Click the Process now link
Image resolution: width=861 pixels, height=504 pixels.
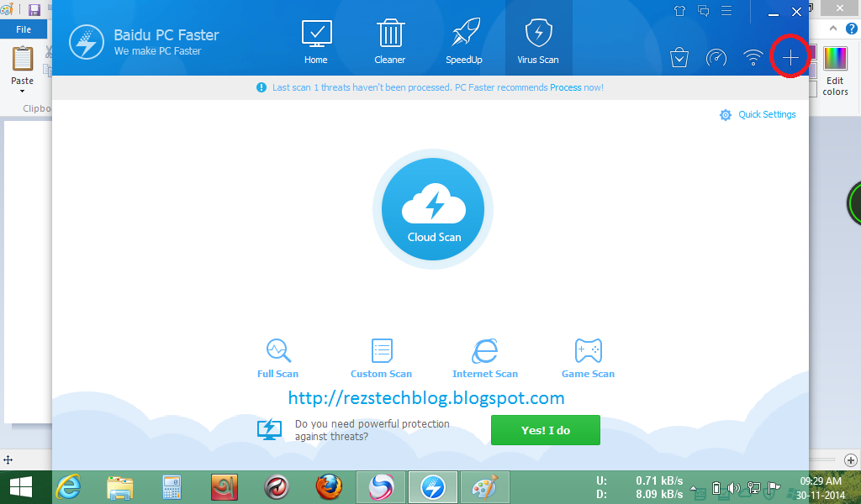[x=565, y=87]
